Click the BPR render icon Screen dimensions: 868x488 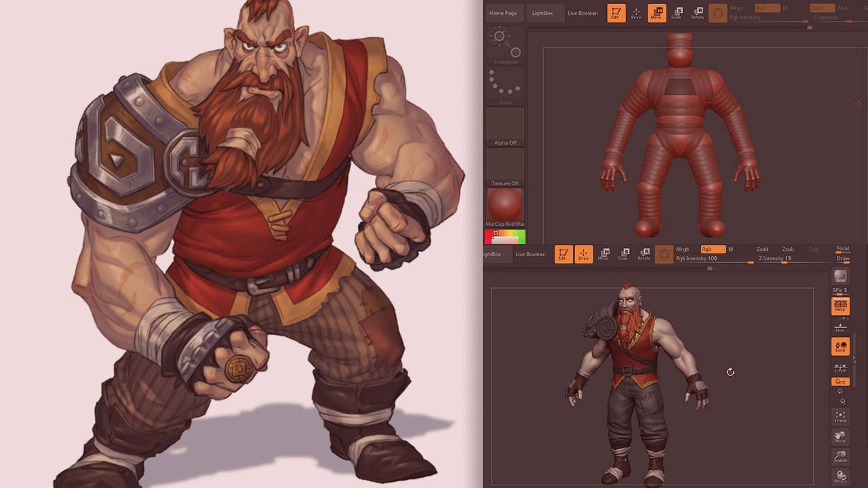coord(840,276)
